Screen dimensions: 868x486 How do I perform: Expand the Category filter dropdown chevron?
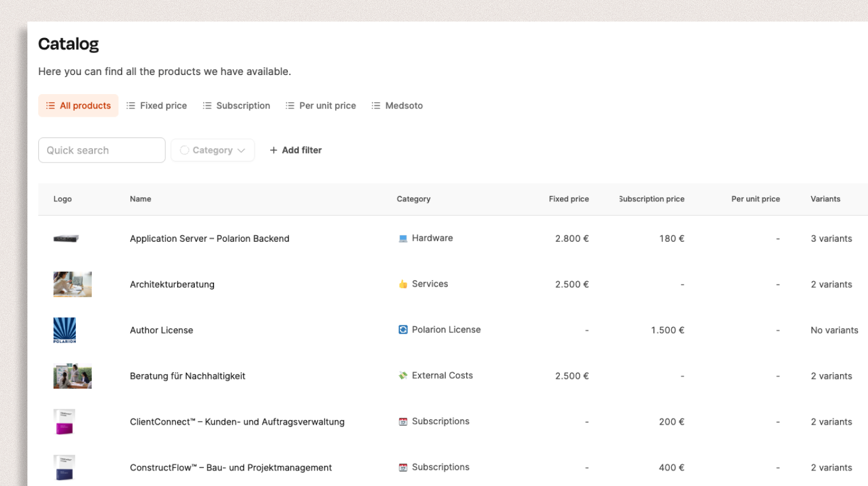[241, 150]
